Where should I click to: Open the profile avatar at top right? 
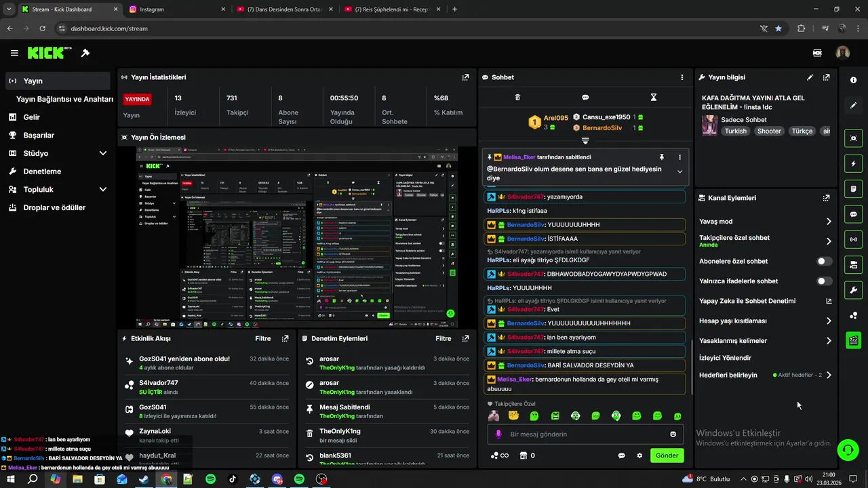click(x=843, y=53)
